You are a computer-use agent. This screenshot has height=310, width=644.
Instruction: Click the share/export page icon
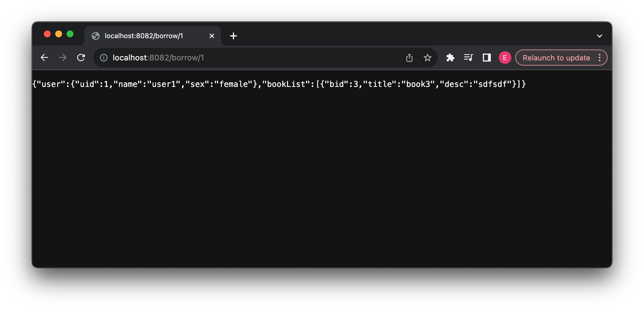point(410,58)
